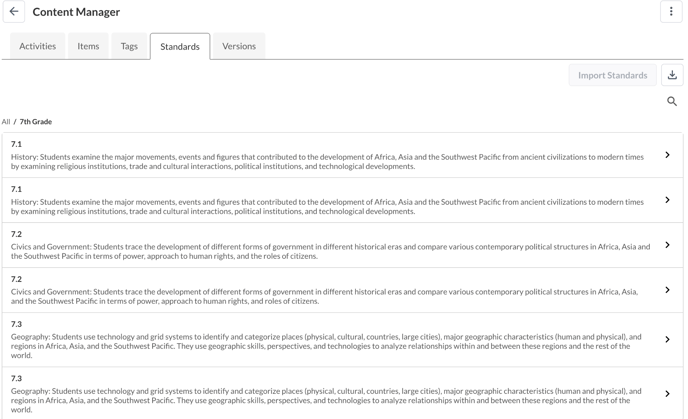
Task: Expand the first 7.1 History standard chevron
Action: (x=667, y=155)
